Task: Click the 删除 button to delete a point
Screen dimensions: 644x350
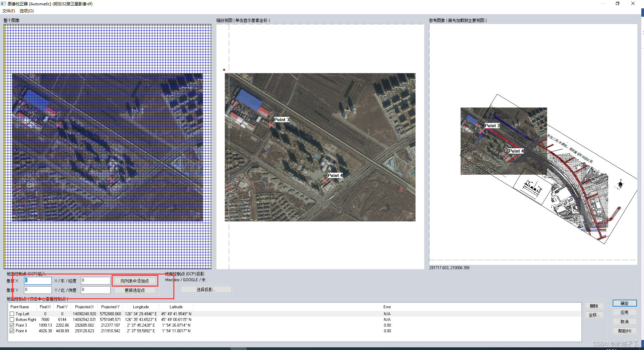Action: (594, 306)
